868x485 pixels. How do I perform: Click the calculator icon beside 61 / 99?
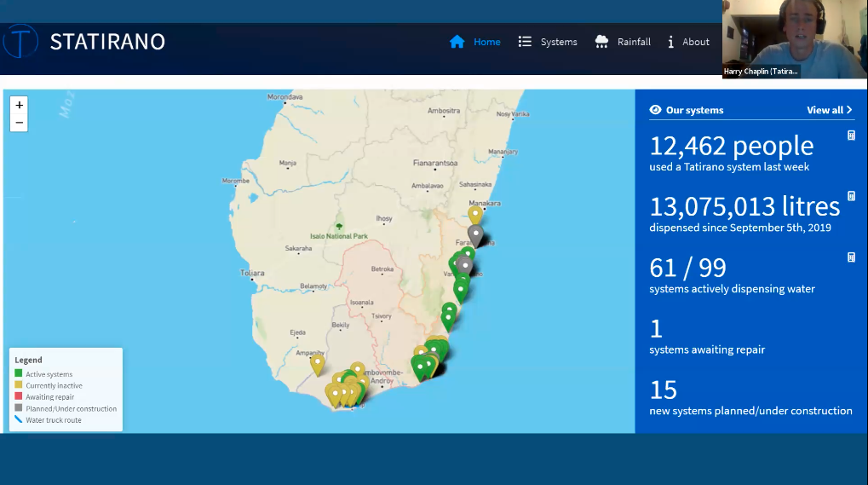852,257
